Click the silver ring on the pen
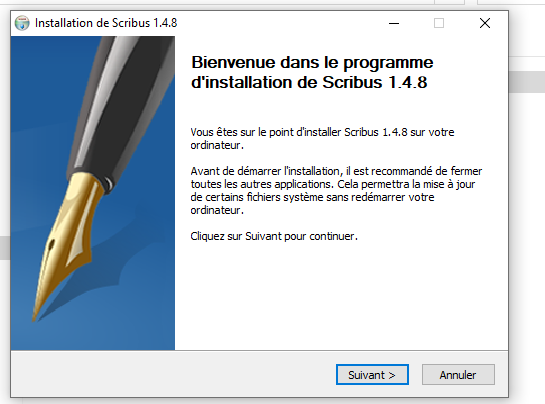The width and height of the screenshot is (545, 404). 107,184
